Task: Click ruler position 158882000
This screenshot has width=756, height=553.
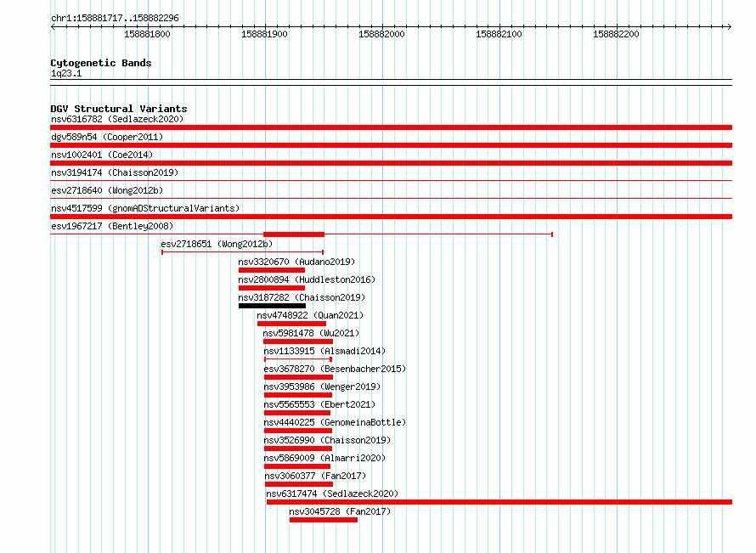Action: click(381, 34)
